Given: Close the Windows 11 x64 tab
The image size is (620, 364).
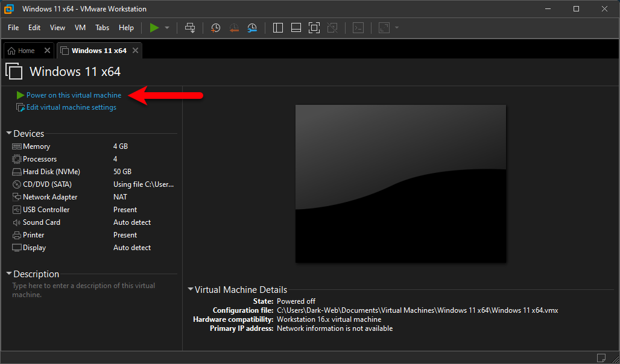Looking at the screenshot, I should click(x=135, y=50).
